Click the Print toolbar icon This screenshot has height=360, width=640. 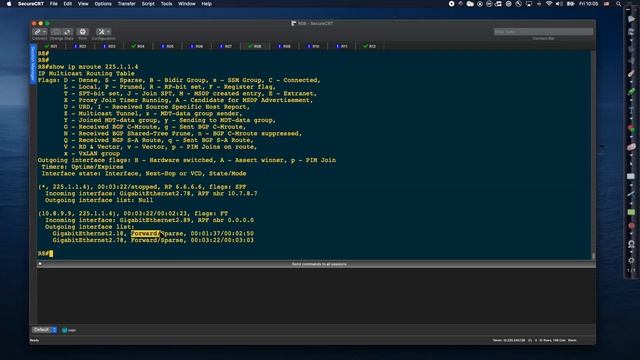[x=82, y=32]
